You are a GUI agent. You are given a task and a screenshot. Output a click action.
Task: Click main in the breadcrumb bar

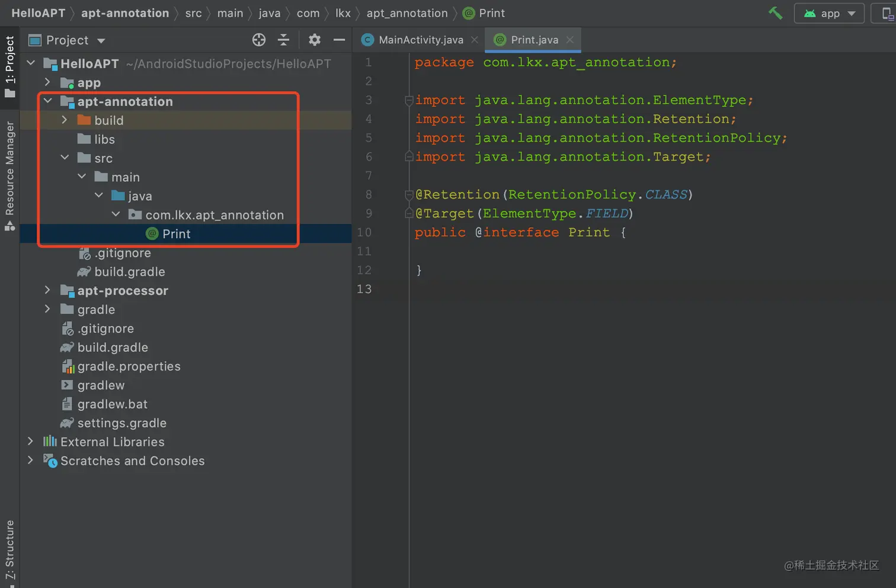click(x=230, y=13)
